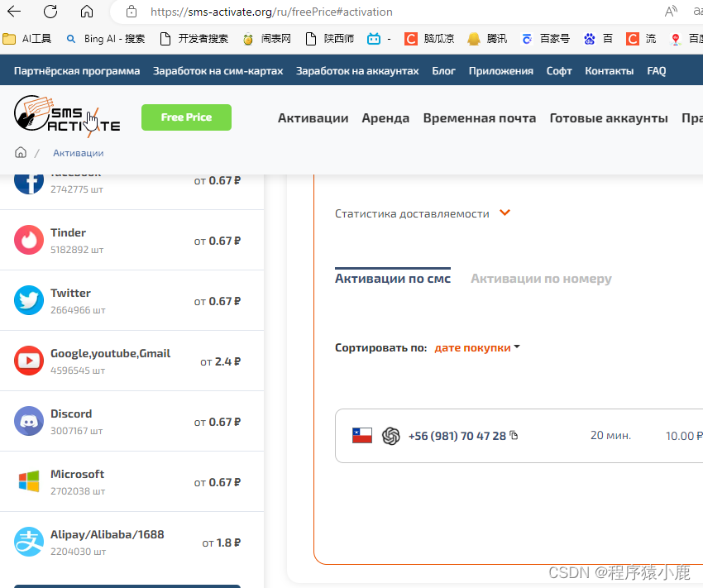Select the Tinder service icon
703x588 pixels.
point(29,240)
